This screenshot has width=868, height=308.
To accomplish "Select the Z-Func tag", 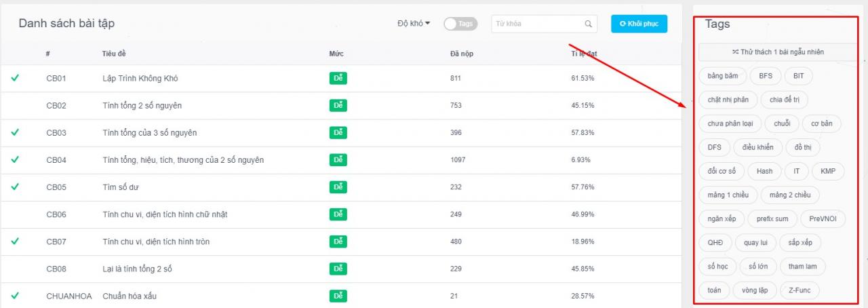I will pyautogui.click(x=800, y=290).
